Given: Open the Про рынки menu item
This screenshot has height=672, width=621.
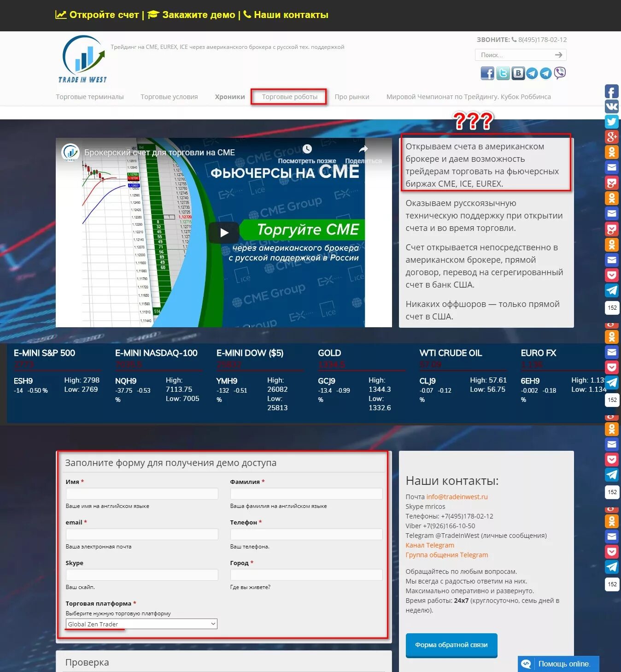Looking at the screenshot, I should pyautogui.click(x=352, y=97).
